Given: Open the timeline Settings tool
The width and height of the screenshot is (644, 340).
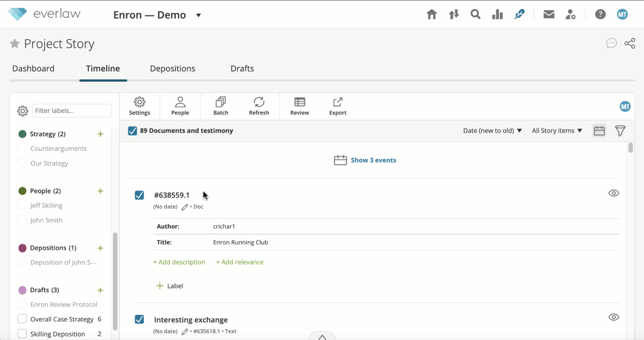Looking at the screenshot, I should [x=140, y=106].
